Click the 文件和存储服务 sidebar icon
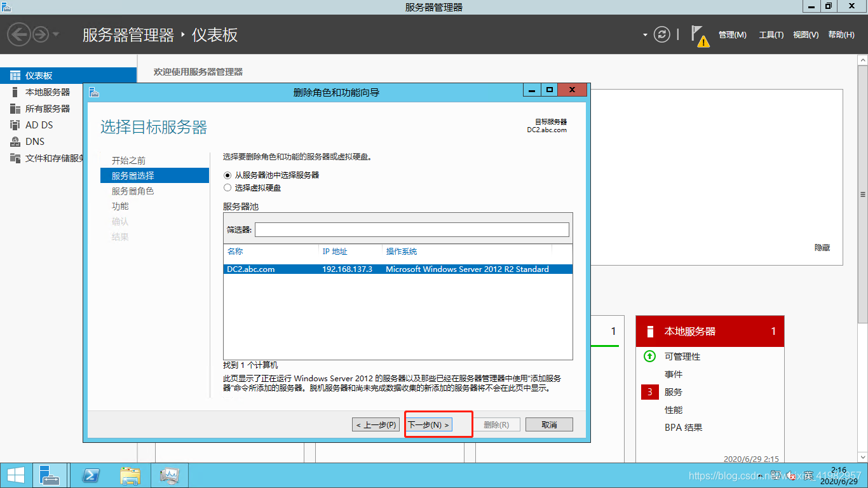The width and height of the screenshot is (868, 488). pos(15,158)
